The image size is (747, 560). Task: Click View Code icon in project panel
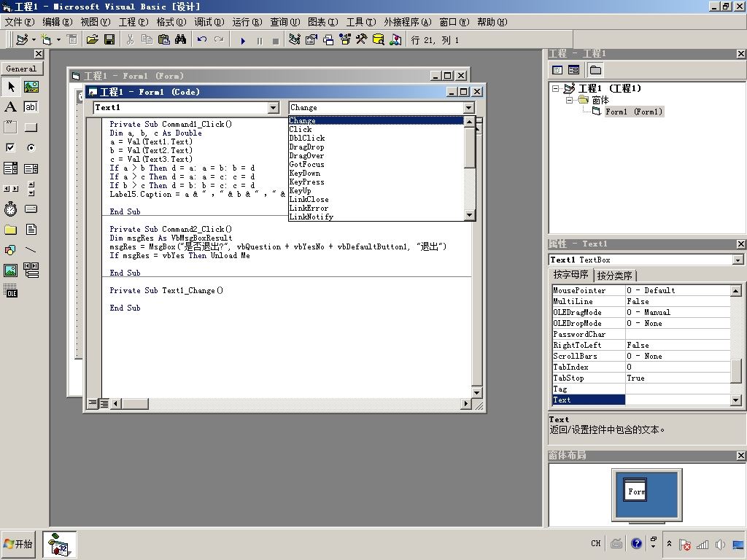tap(557, 70)
